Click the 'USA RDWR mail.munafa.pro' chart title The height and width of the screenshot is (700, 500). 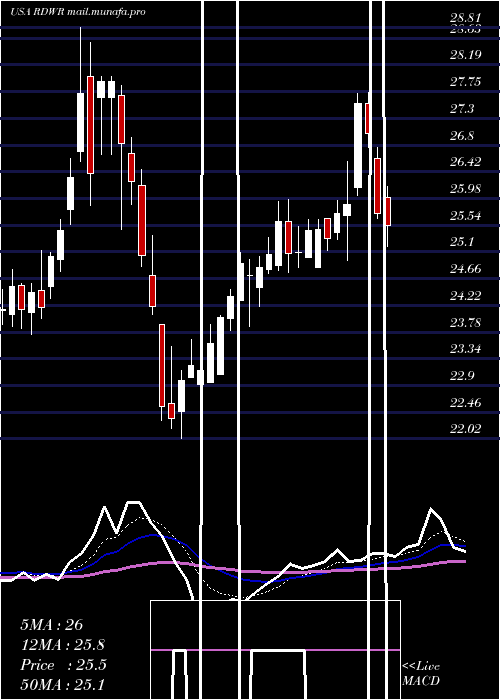click(78, 12)
